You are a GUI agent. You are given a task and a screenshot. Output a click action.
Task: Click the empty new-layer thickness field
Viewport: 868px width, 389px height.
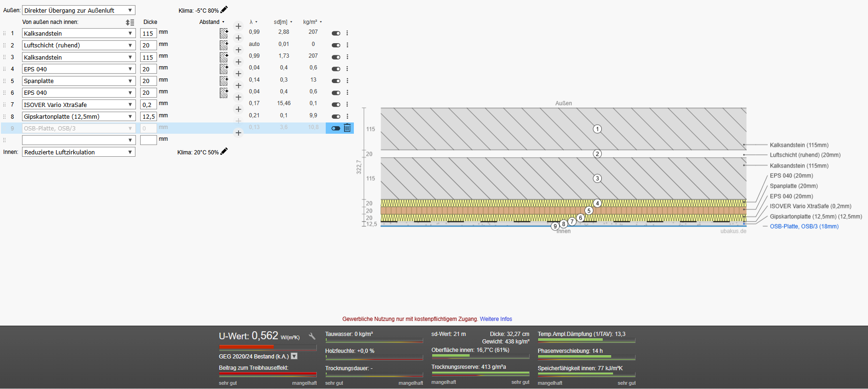pyautogui.click(x=148, y=140)
